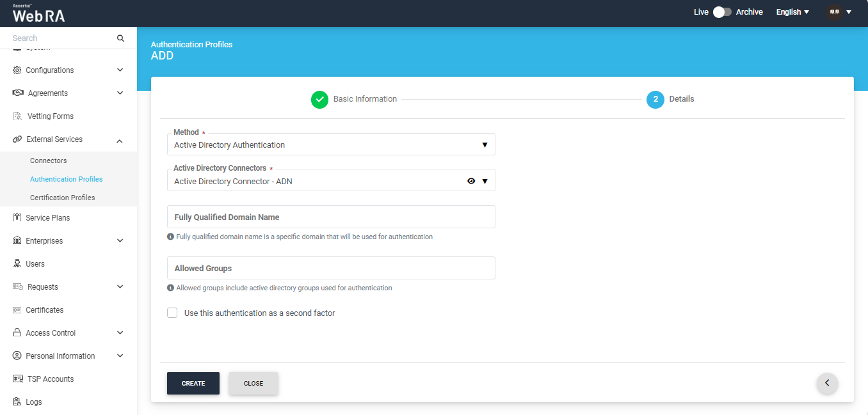Click the search magnifier icon
The height and width of the screenshot is (415, 868).
point(120,38)
